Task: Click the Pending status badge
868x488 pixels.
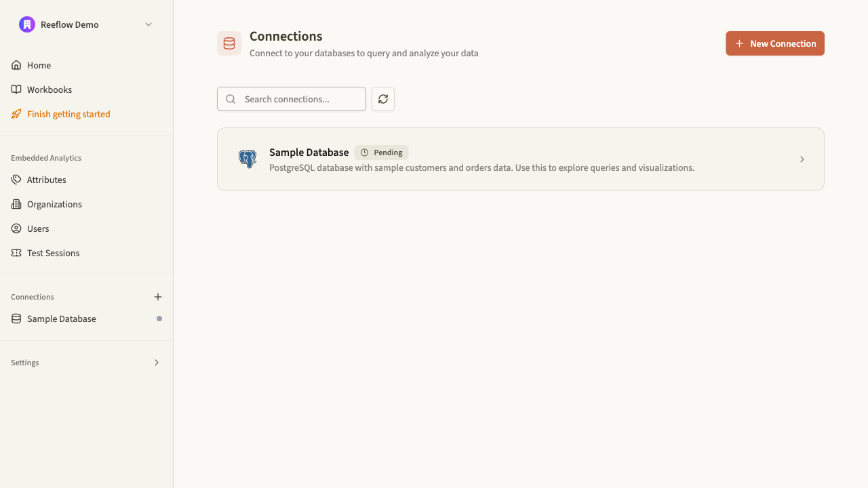Action: click(x=381, y=152)
